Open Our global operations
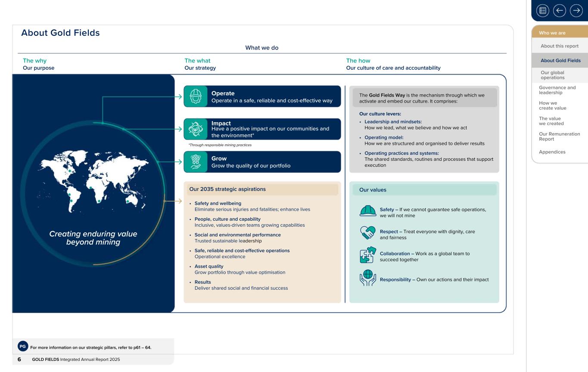Image resolution: width=588 pixels, height=372 pixels. pos(552,75)
